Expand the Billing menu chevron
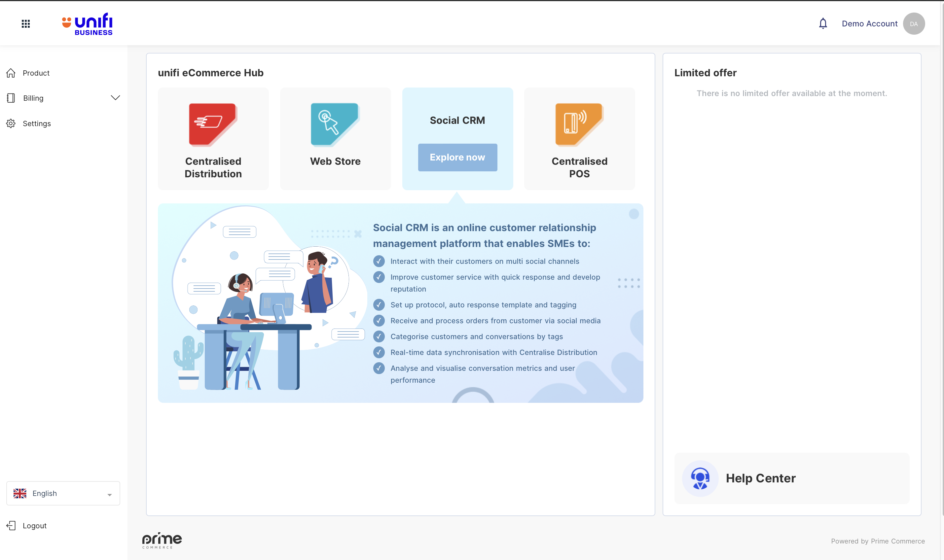 pos(115,98)
